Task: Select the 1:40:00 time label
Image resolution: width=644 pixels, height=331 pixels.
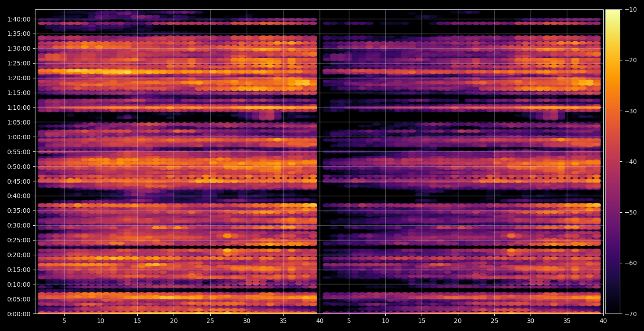Action: 19,19
